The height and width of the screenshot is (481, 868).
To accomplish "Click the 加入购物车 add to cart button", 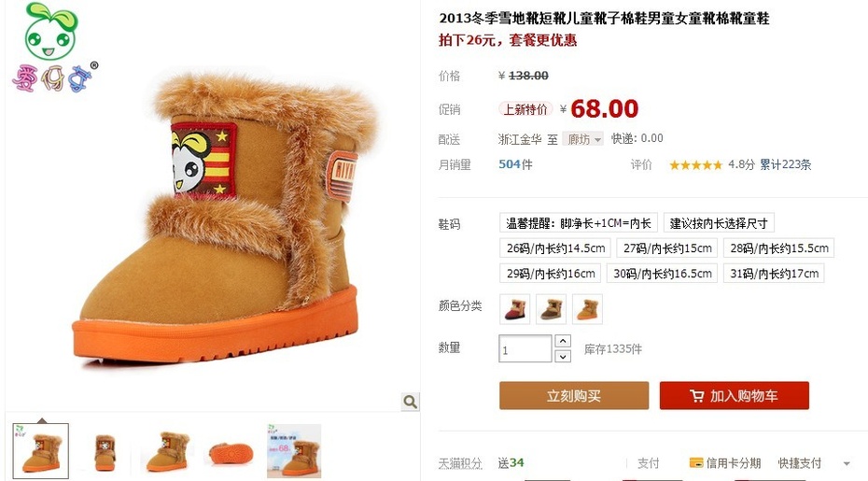I will point(734,396).
